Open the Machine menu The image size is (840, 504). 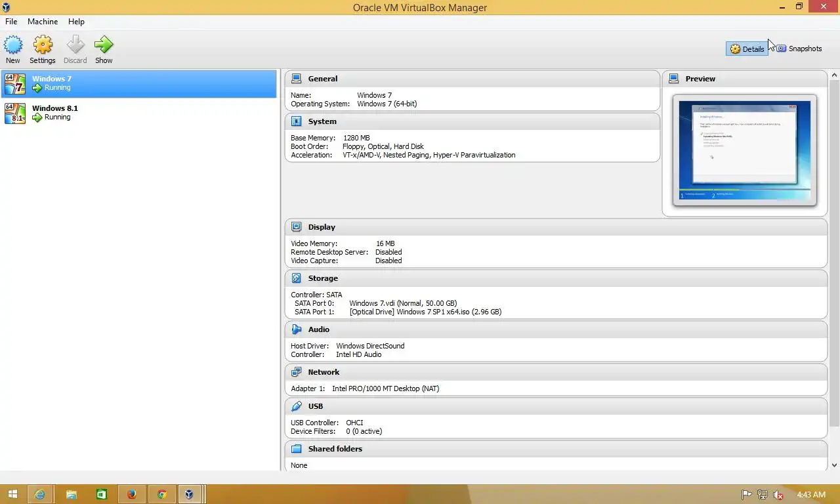pos(43,22)
